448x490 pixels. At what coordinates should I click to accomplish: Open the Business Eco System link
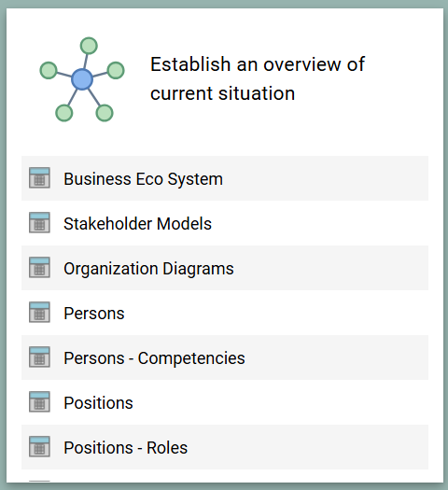click(144, 179)
